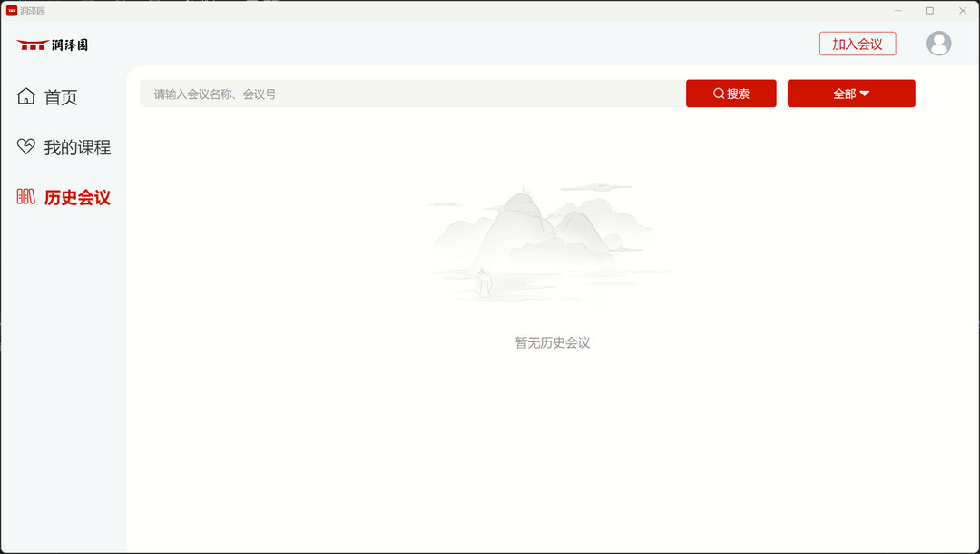
Task: Open the user avatar profile icon
Action: (x=938, y=43)
